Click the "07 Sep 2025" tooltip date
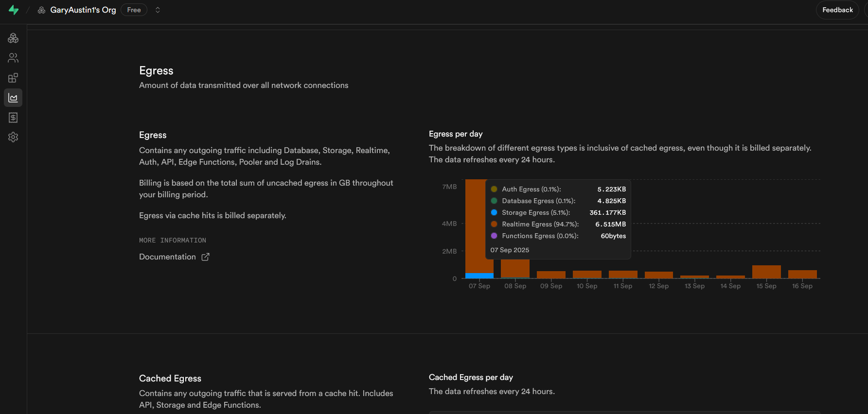Screen dimensions: 868x414 pyautogui.click(x=510, y=250)
